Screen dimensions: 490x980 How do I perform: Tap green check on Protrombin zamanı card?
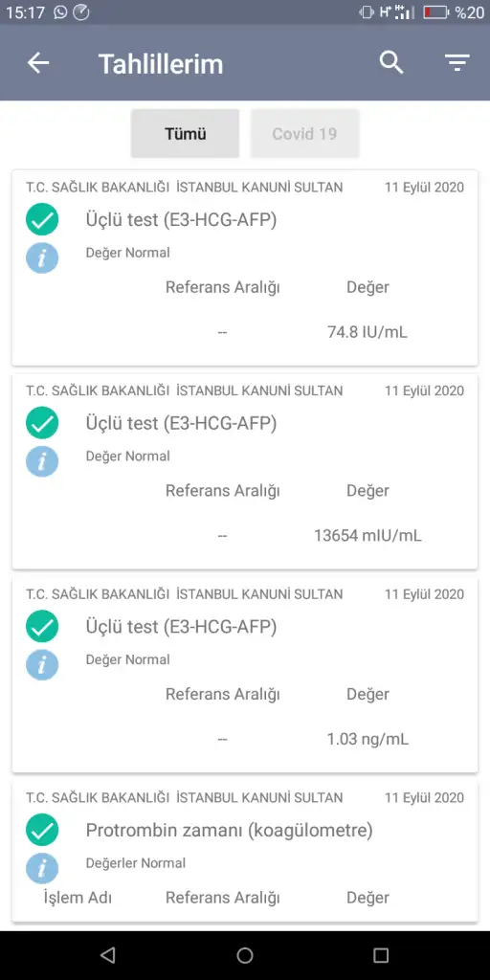pyautogui.click(x=42, y=830)
